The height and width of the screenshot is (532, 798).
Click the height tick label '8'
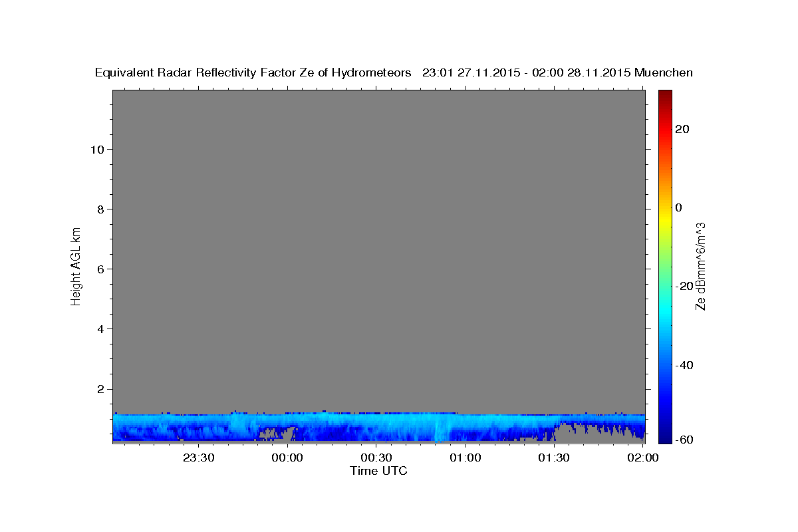tap(99, 209)
